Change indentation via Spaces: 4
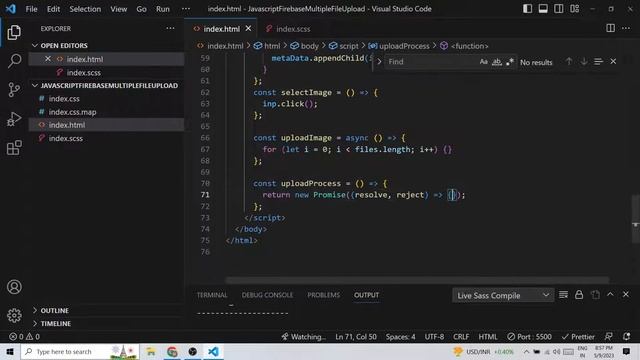Screen dimensions: 640x360 coord(400,337)
